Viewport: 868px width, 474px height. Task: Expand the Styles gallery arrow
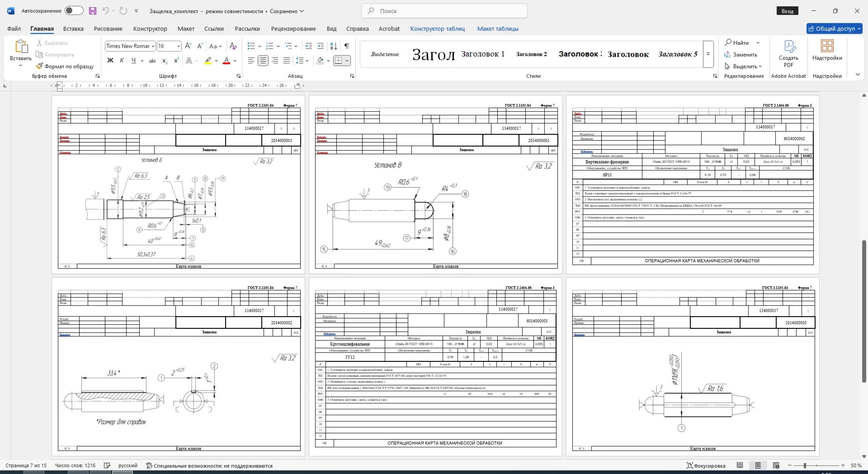(x=708, y=54)
